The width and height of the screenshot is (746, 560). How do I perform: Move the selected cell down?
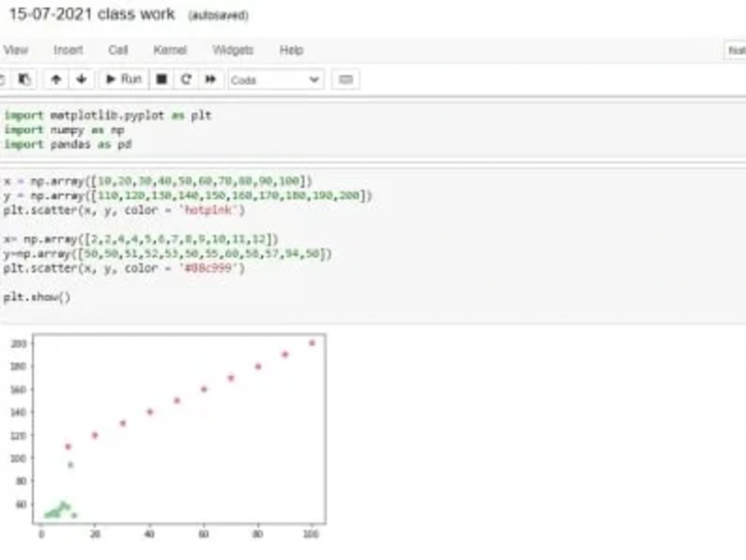(x=81, y=80)
